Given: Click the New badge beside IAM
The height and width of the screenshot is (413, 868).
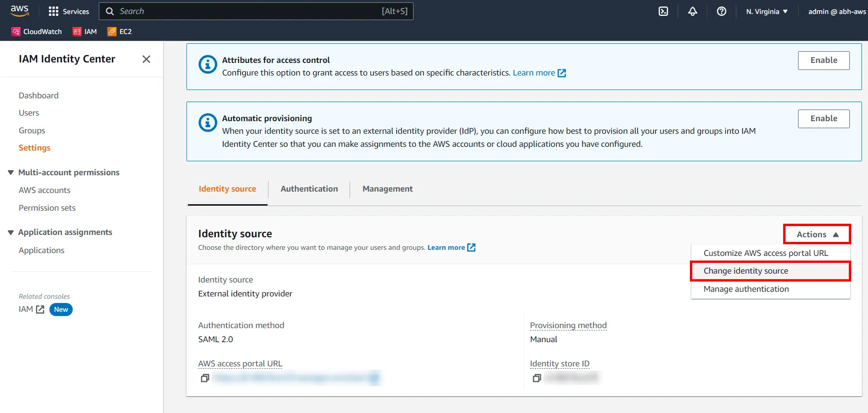Looking at the screenshot, I should [61, 310].
